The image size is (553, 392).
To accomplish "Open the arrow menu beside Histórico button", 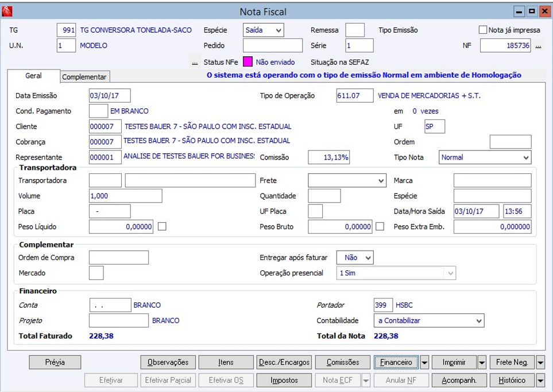I will pyautogui.click(x=540, y=380).
